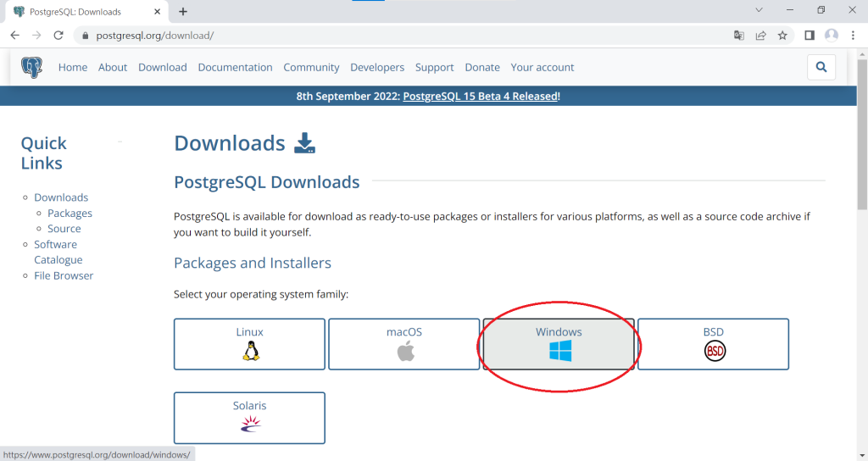Expand the tab search chevron
This screenshot has width=868, height=461.
point(759,10)
